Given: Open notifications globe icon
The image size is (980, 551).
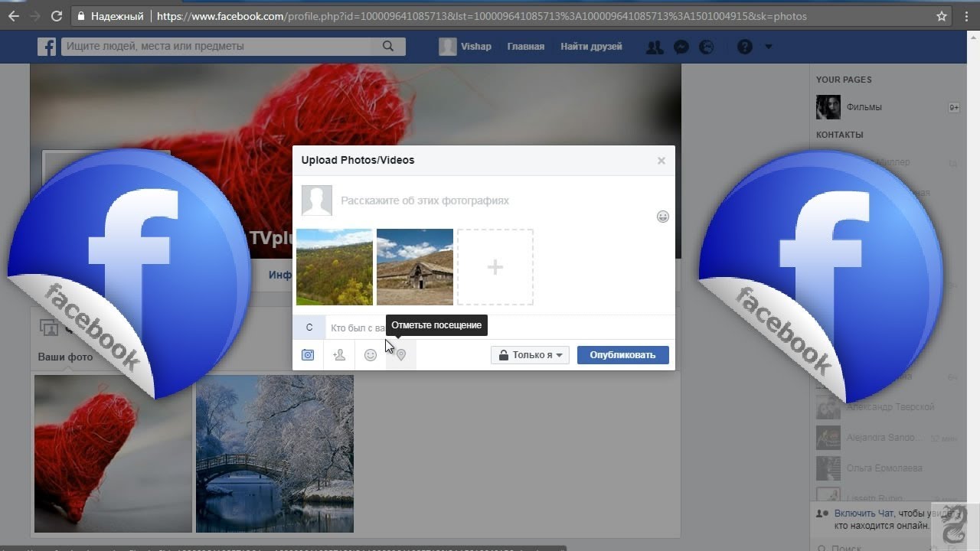Looking at the screenshot, I should tap(707, 47).
